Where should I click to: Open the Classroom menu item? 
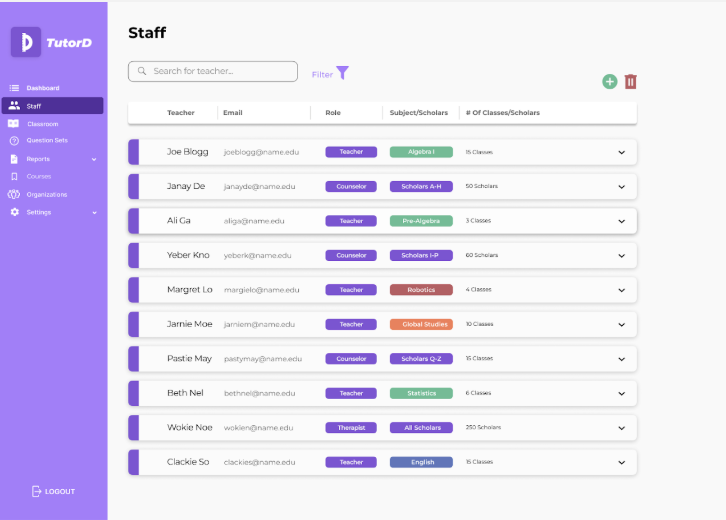click(x=42, y=124)
